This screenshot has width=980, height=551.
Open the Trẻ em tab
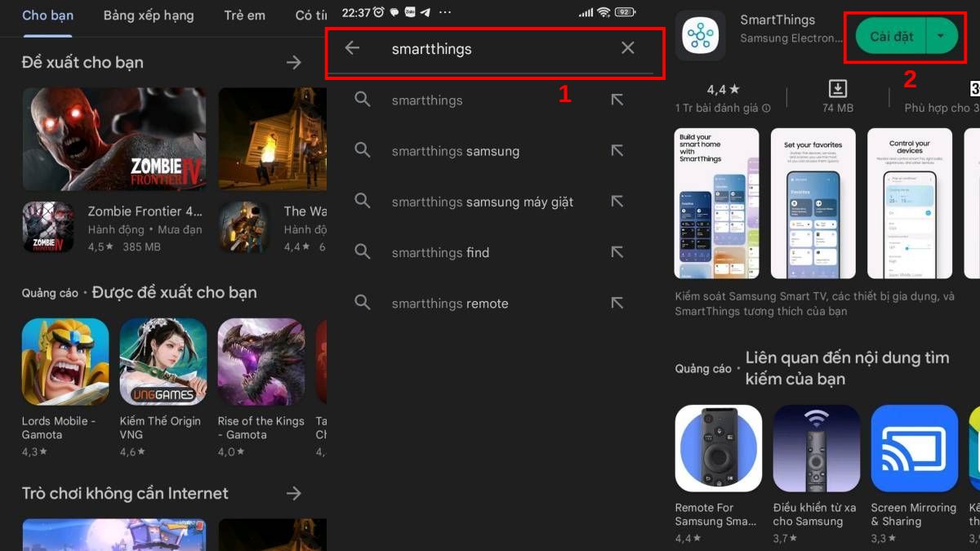pos(244,16)
